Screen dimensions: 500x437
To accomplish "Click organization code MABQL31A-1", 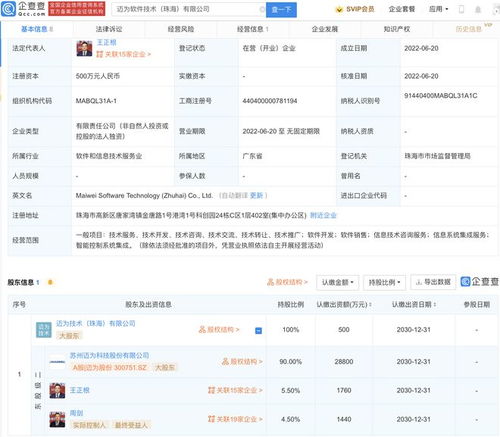I will 96,101.
